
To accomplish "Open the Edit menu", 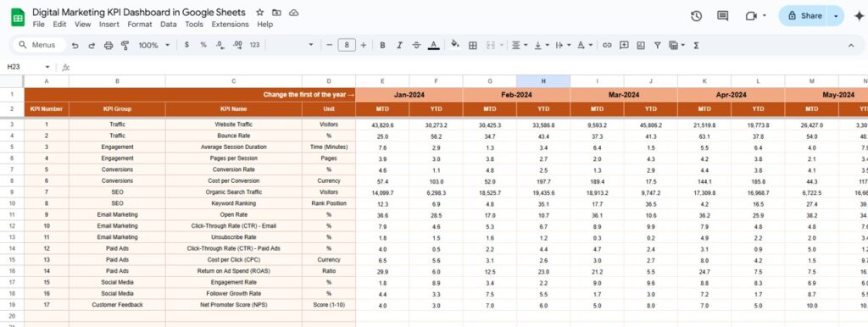I will [59, 25].
